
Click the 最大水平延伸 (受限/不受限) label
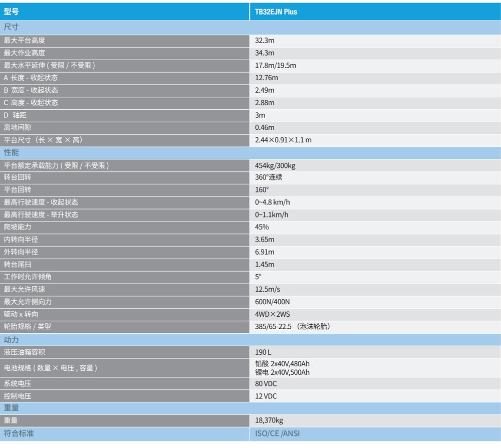click(x=49, y=65)
